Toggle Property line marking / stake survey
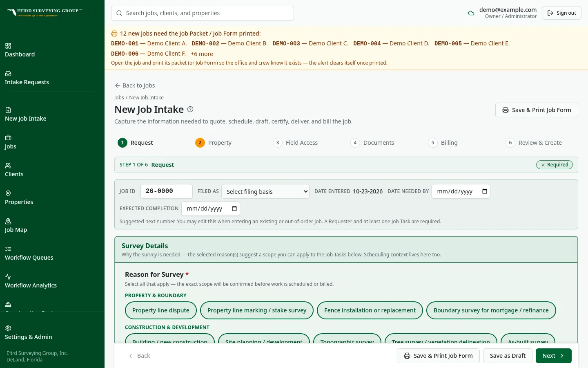The image size is (588, 368). coord(257,310)
